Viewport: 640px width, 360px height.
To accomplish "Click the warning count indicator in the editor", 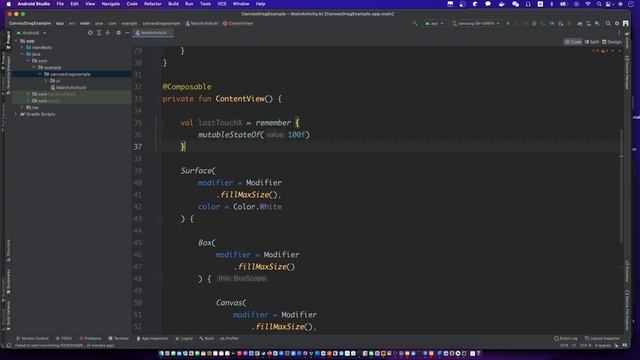I will (x=604, y=51).
